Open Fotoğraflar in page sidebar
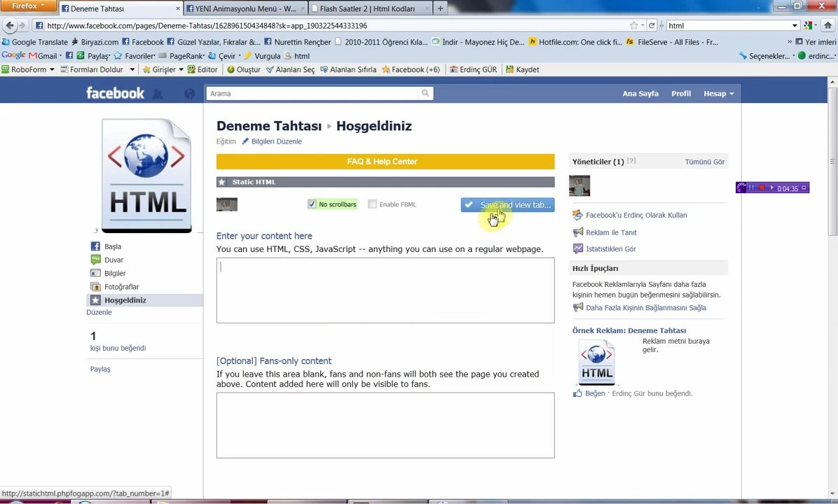 [x=121, y=286]
